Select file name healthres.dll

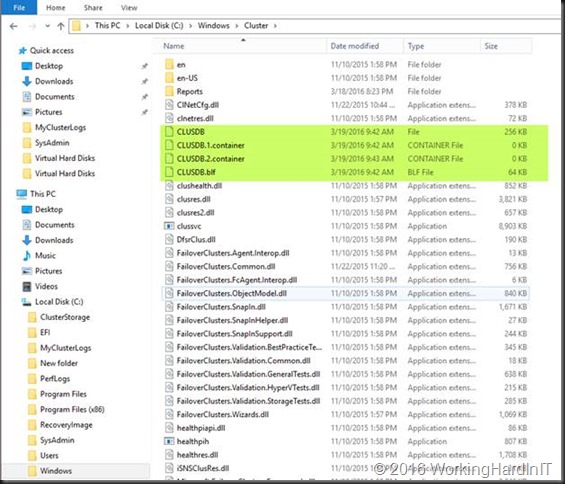[197, 455]
